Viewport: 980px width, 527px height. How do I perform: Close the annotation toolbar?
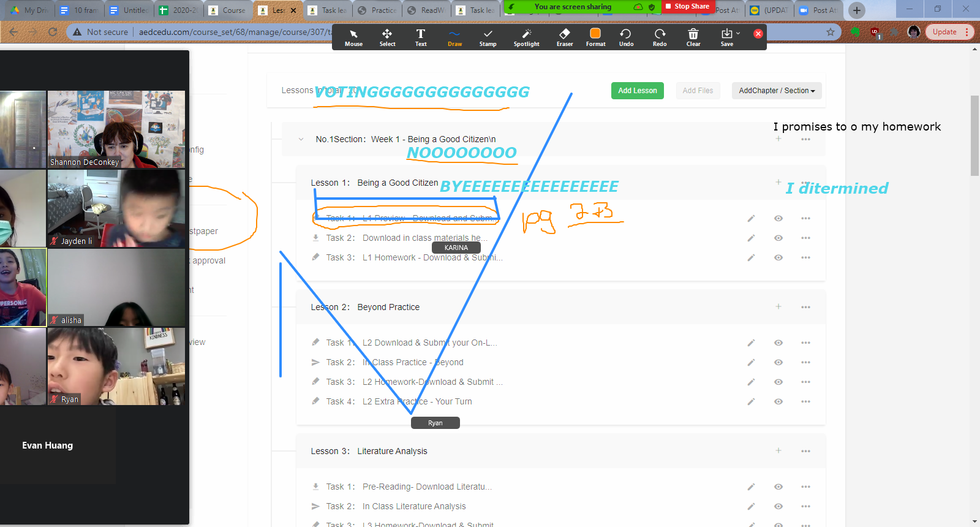(758, 34)
